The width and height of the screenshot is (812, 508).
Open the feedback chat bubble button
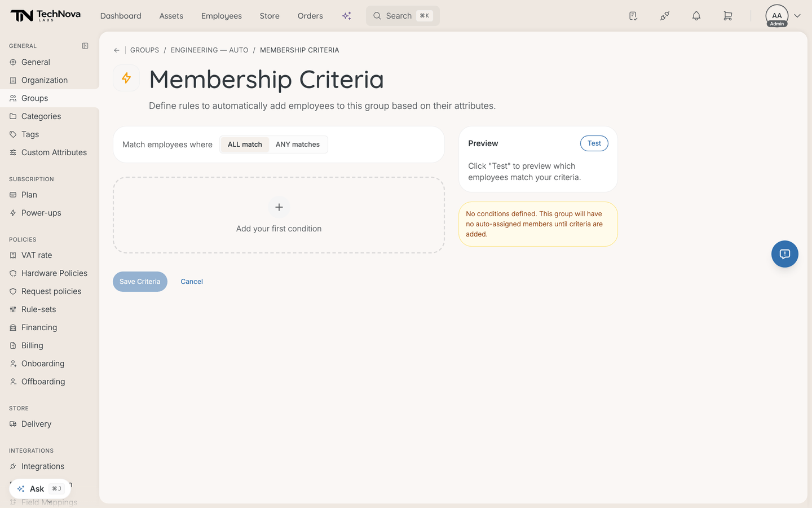(x=785, y=254)
